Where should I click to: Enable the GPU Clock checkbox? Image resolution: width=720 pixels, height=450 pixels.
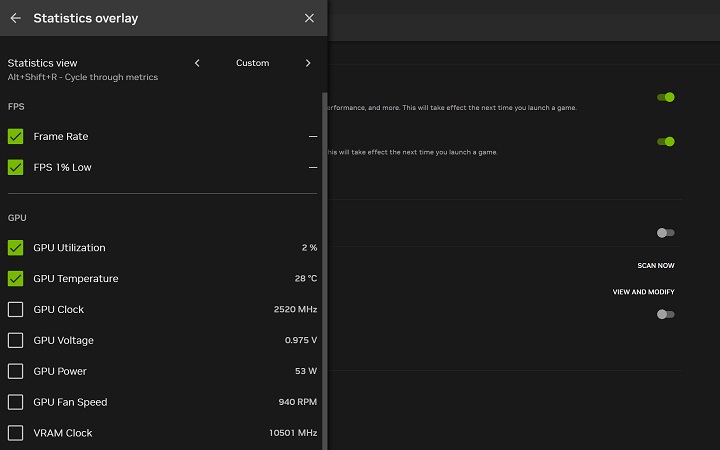click(15, 309)
